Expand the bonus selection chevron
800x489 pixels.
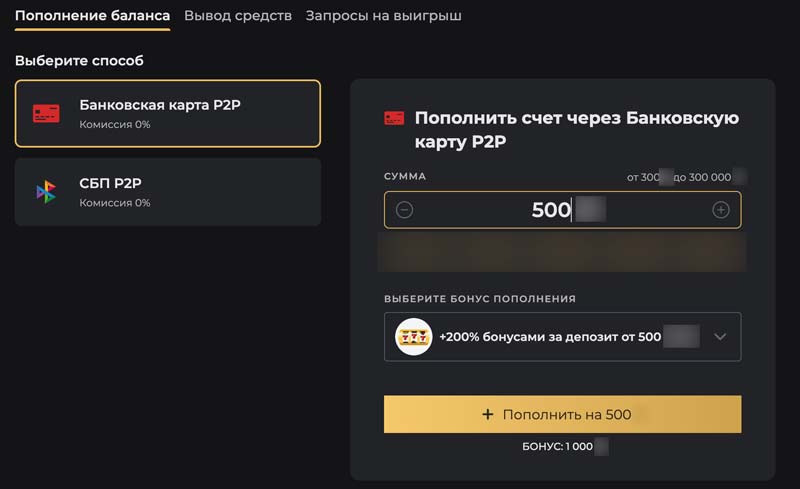[720, 337]
